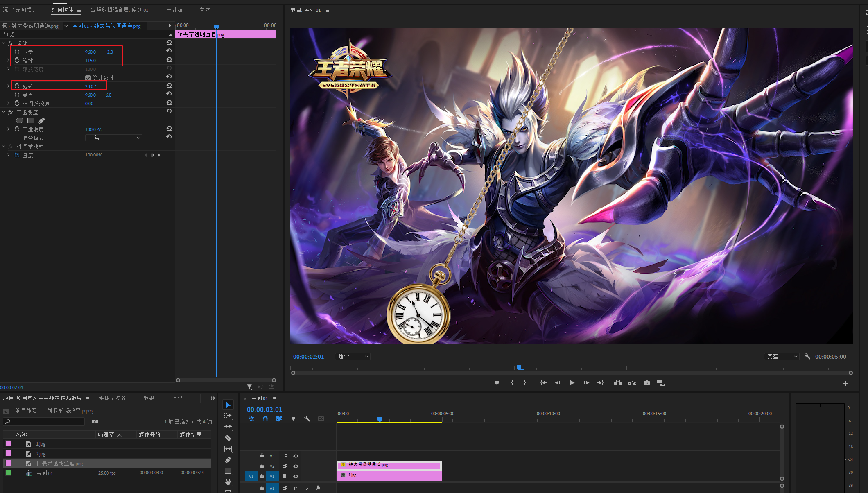Open the Metadata tab
This screenshot has height=493, width=868.
tap(174, 10)
